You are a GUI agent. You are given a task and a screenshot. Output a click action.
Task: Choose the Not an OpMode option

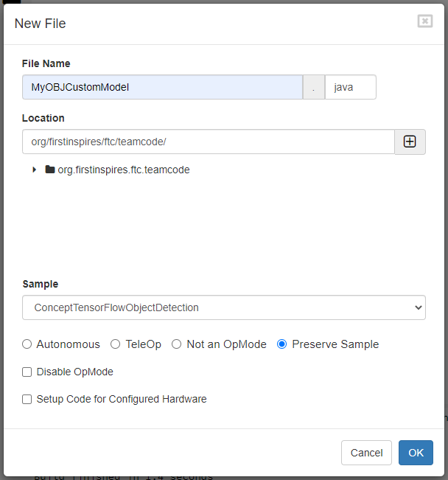pos(176,344)
